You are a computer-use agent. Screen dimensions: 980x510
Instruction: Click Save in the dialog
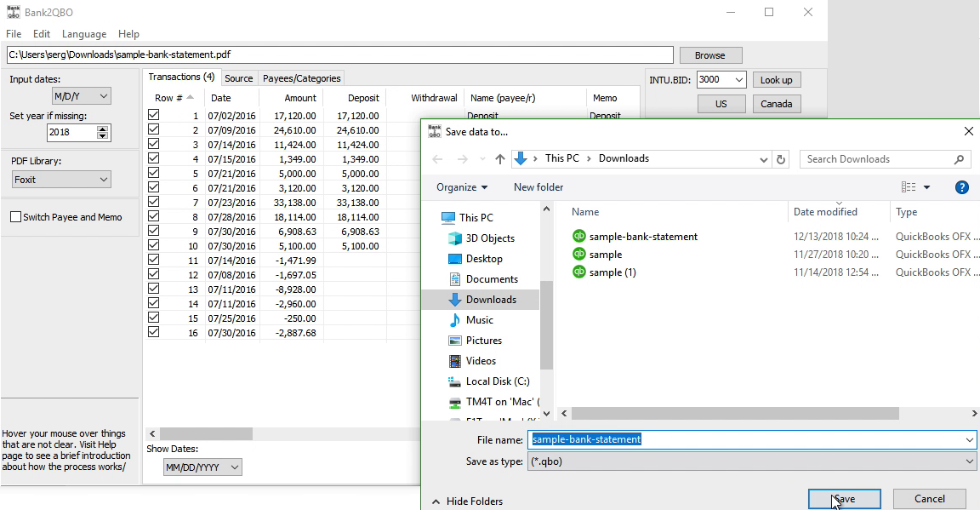(845, 499)
